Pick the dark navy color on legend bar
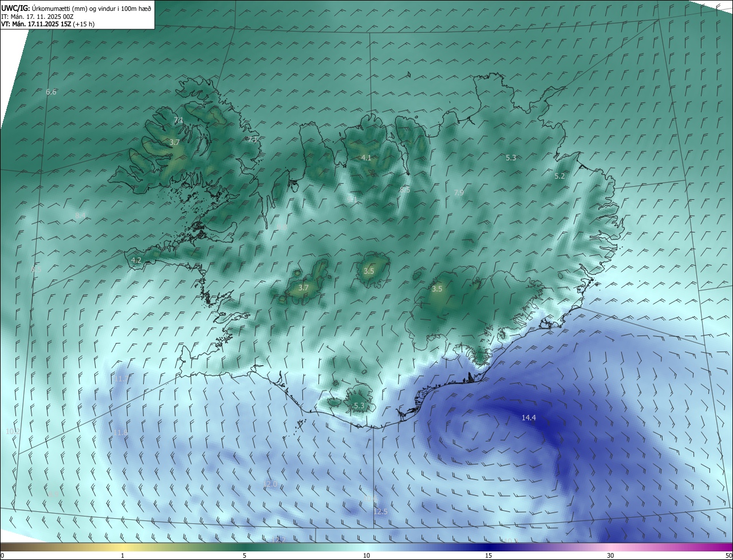The width and height of the screenshot is (733, 560). click(x=488, y=547)
